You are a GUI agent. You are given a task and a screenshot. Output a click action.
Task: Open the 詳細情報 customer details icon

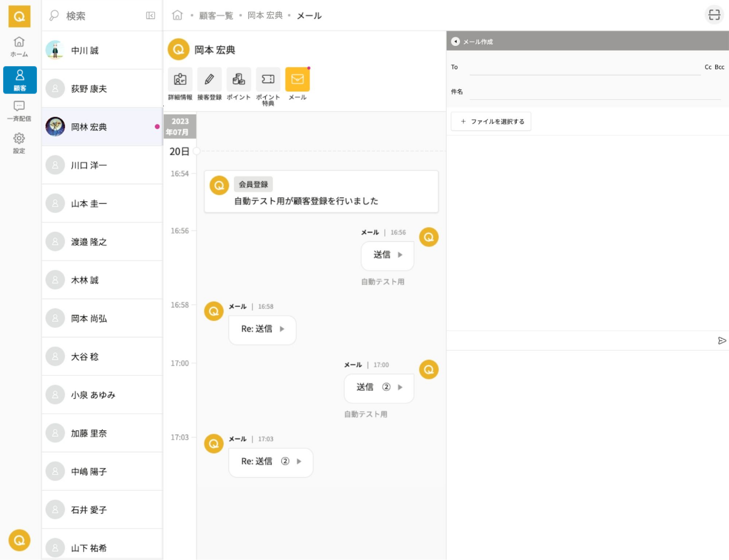point(180,80)
